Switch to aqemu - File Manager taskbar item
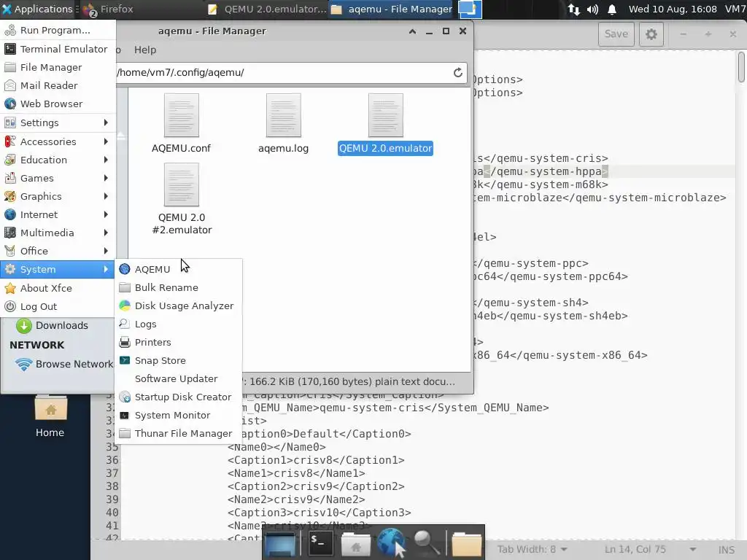Screen dimensions: 747x560 (x=392, y=9)
